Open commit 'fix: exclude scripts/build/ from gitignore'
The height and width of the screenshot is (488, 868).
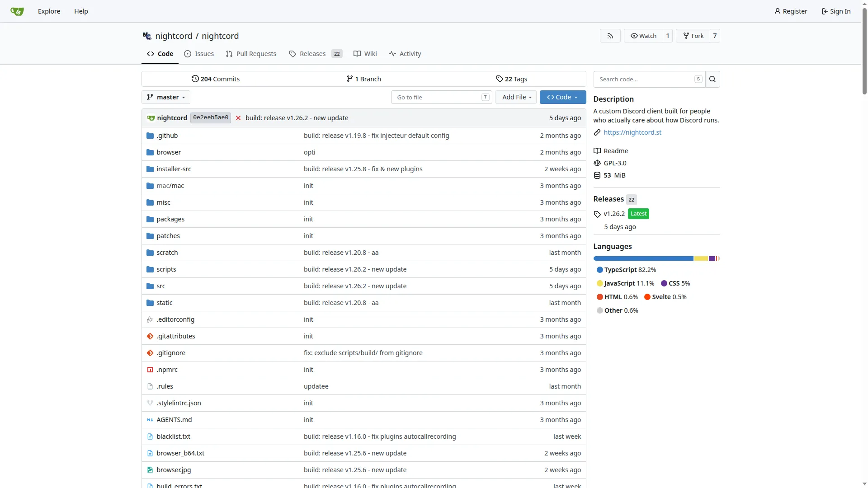(363, 353)
